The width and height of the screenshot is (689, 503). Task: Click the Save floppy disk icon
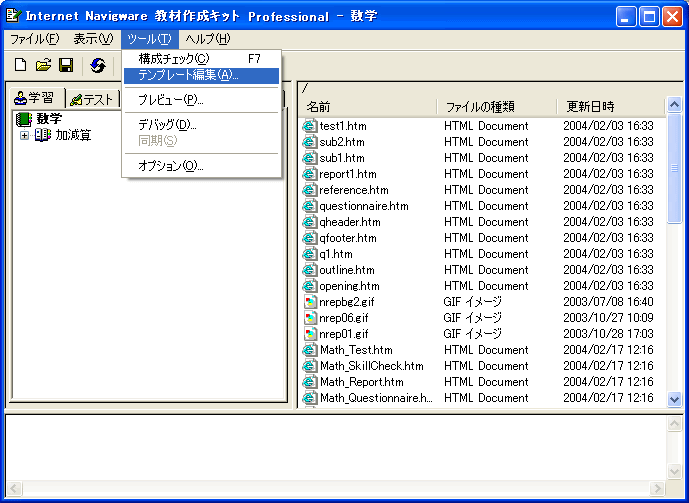click(66, 65)
